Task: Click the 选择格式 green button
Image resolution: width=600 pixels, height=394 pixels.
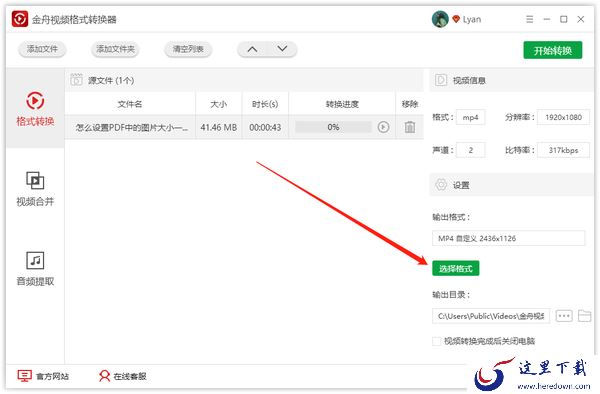Action: [x=455, y=268]
